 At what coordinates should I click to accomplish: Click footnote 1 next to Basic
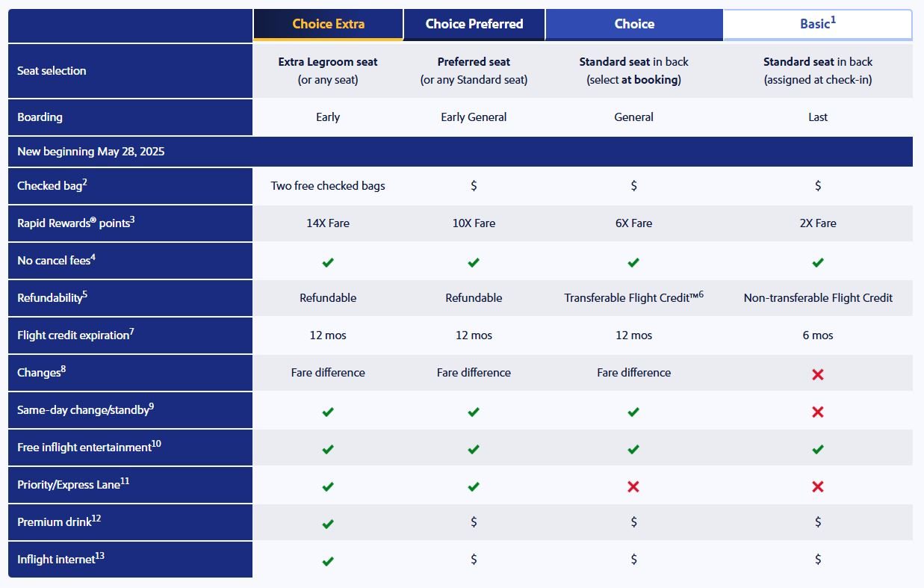pos(833,20)
